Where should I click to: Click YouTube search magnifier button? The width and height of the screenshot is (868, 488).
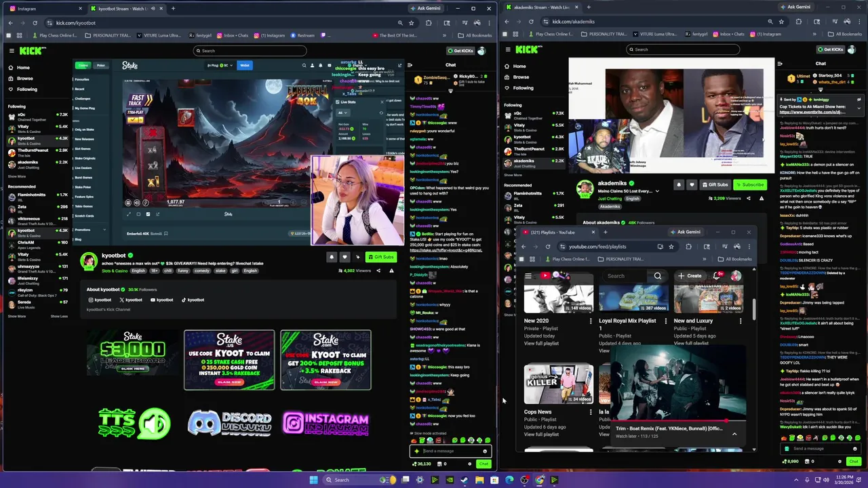pyautogui.click(x=658, y=276)
